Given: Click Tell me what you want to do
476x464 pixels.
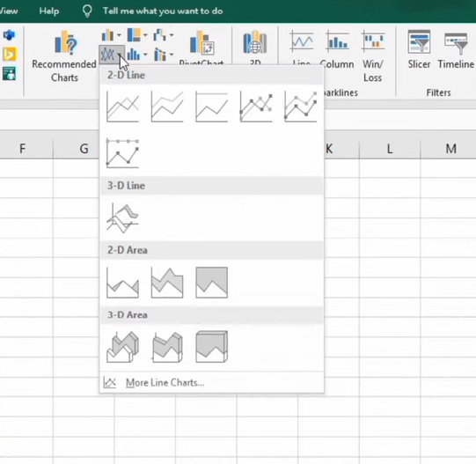Looking at the screenshot, I should [163, 11].
